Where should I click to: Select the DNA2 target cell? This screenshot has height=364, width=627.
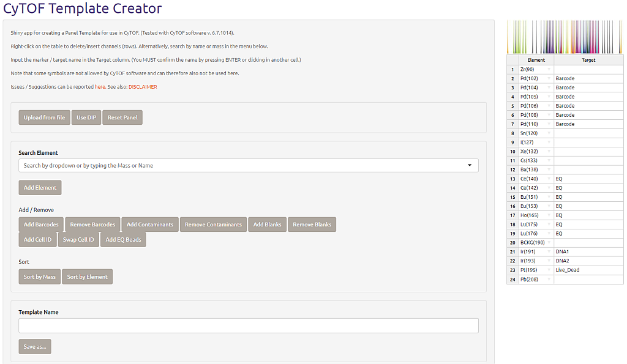pos(588,261)
